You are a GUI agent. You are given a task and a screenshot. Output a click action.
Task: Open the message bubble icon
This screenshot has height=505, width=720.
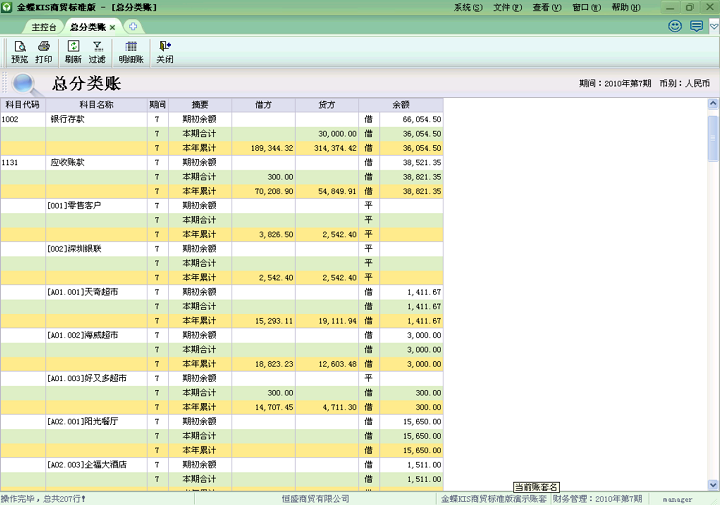point(696,26)
